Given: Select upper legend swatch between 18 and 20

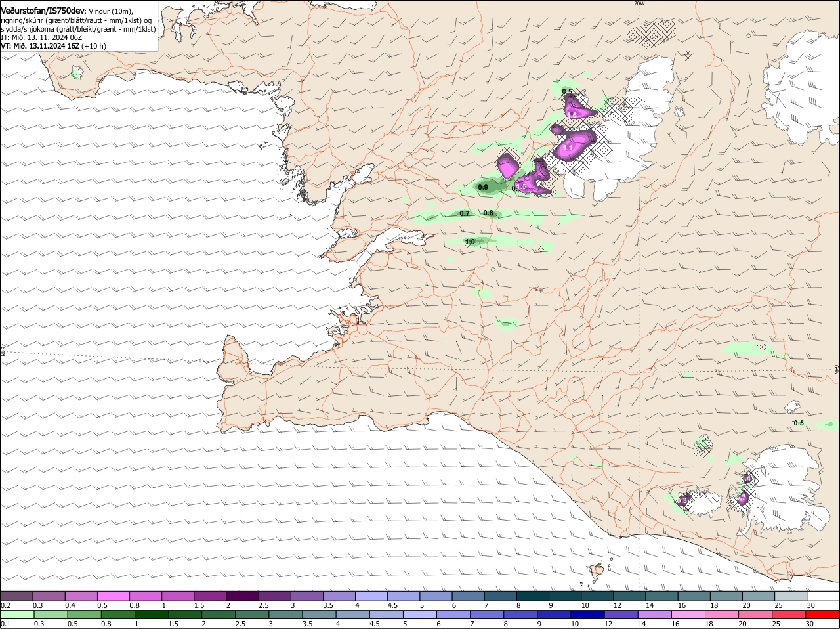Looking at the screenshot, I should (726, 596).
